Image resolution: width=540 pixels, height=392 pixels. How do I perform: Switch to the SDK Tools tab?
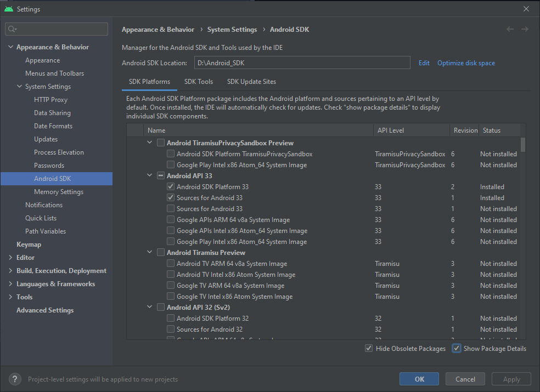coord(199,81)
